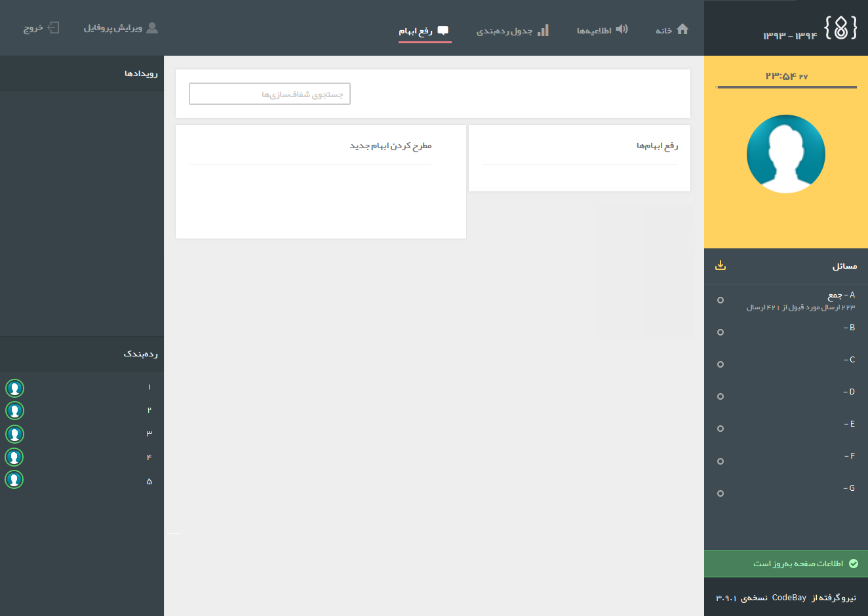This screenshot has width=868, height=616.
Task: Select the circle indicator for problem A
Action: coord(720,300)
